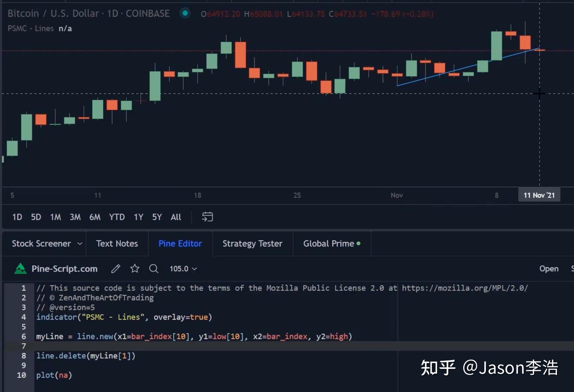Open search with the magnifier icon
The width and height of the screenshot is (574, 392).
(x=153, y=269)
